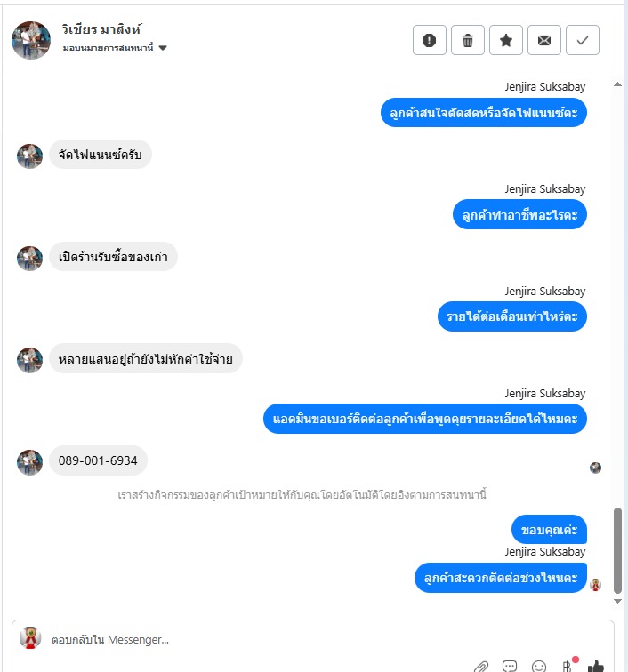
Task: Click scroll down arrow of chat
Action: (617, 601)
